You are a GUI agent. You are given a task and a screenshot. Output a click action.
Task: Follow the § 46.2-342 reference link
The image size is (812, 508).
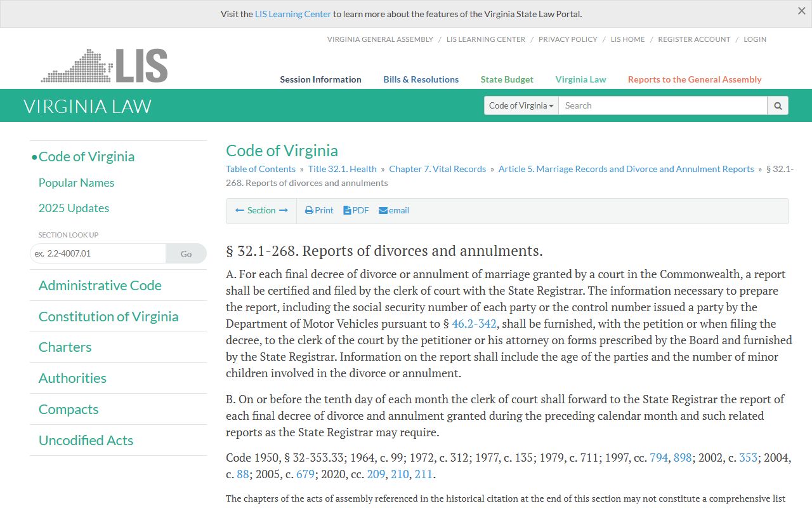[474, 324]
